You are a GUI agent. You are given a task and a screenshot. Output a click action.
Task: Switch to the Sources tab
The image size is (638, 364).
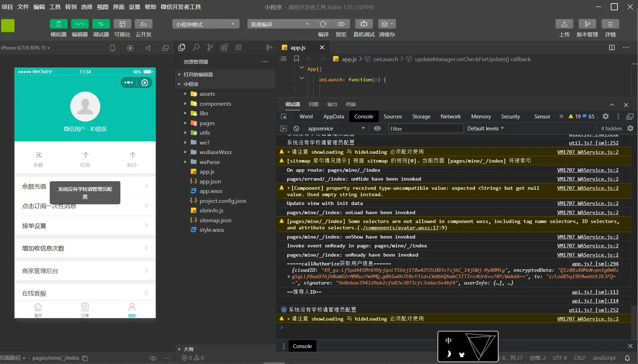click(393, 117)
